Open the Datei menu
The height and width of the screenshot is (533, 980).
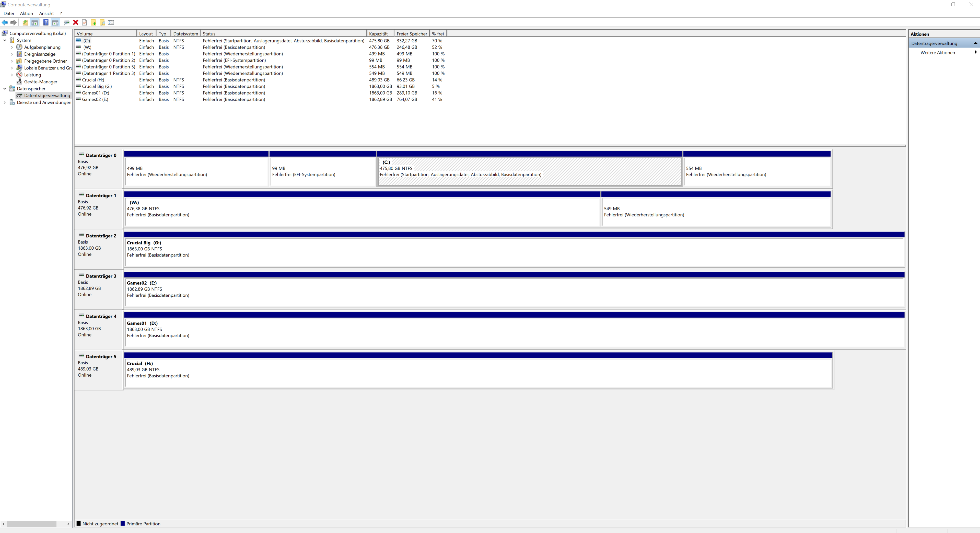coord(8,13)
